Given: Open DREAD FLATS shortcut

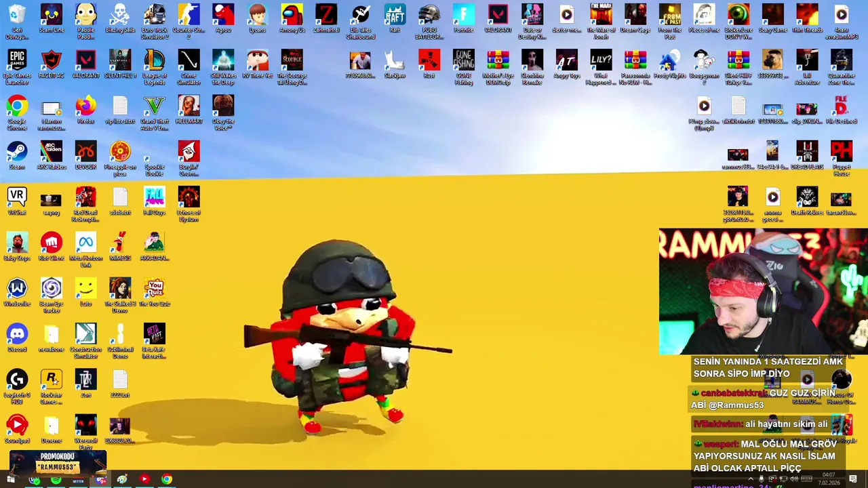Looking at the screenshot, I should (x=807, y=155).
